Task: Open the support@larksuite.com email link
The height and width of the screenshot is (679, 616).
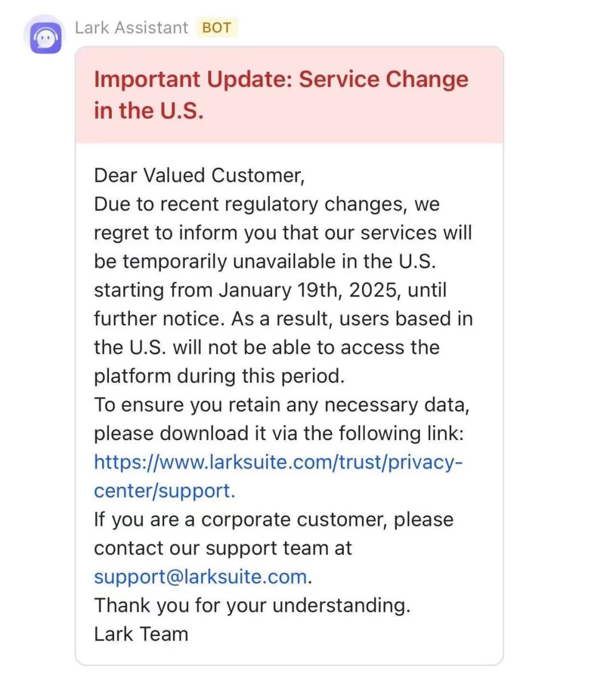Action: point(201,577)
